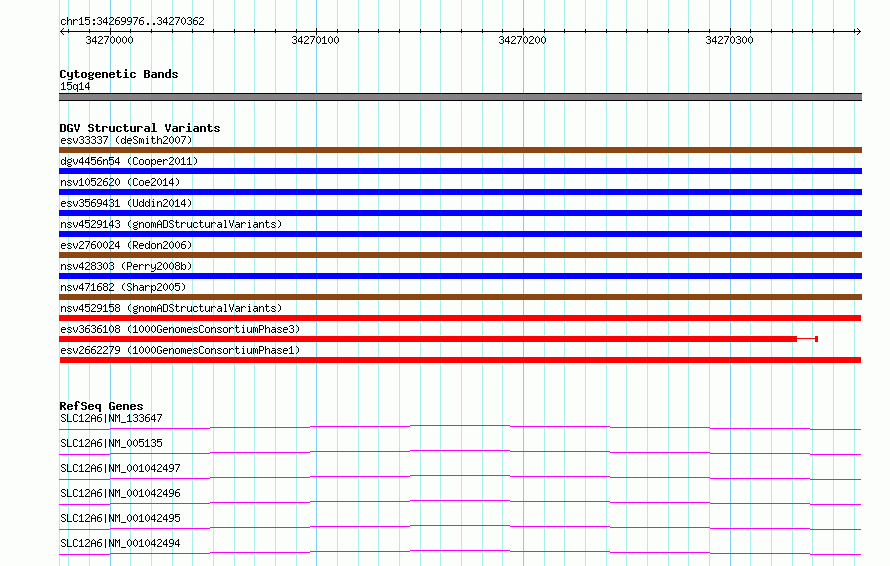Click the blue esv3569431 variant bar
The height and width of the screenshot is (566, 890).
coord(460,213)
